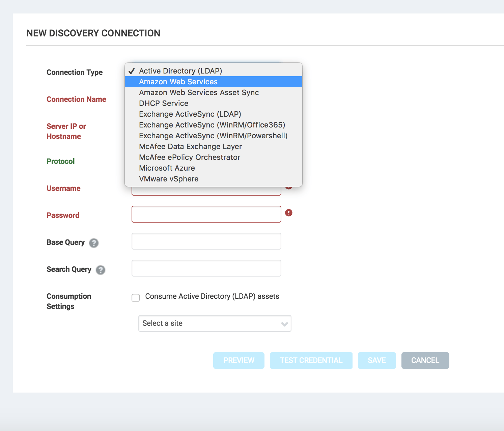Select VMware vSphere option
Screen dimensions: 504x431
point(214,179)
